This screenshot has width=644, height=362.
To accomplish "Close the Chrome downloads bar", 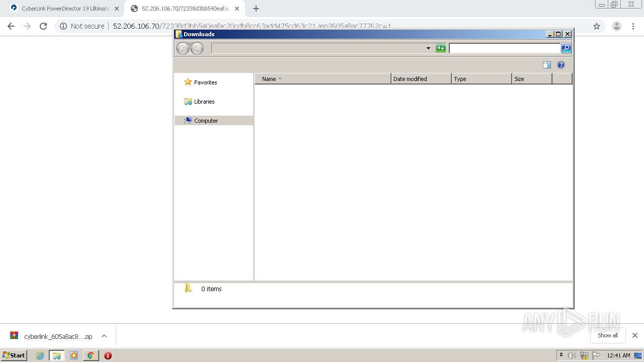I will click(635, 335).
